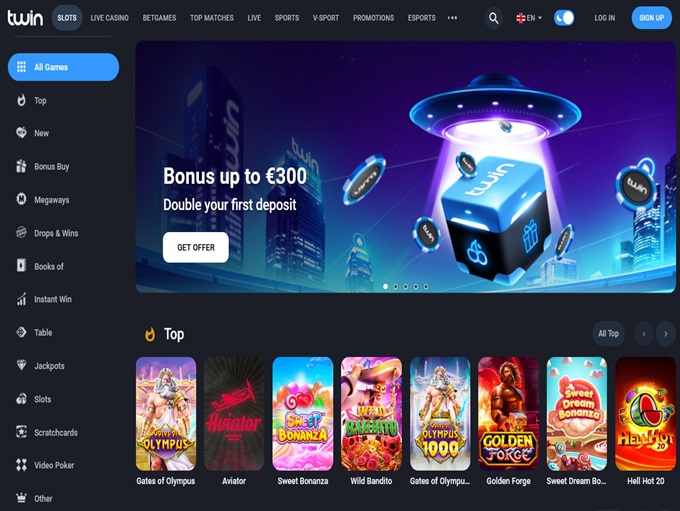
Task: Click the twin logo
Action: pyautogui.click(x=25, y=18)
